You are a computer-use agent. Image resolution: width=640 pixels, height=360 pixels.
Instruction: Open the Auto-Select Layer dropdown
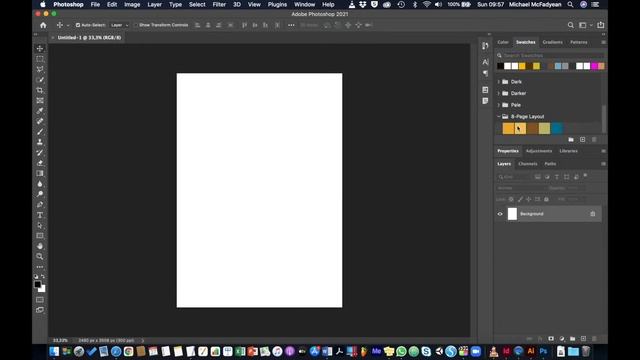119,25
